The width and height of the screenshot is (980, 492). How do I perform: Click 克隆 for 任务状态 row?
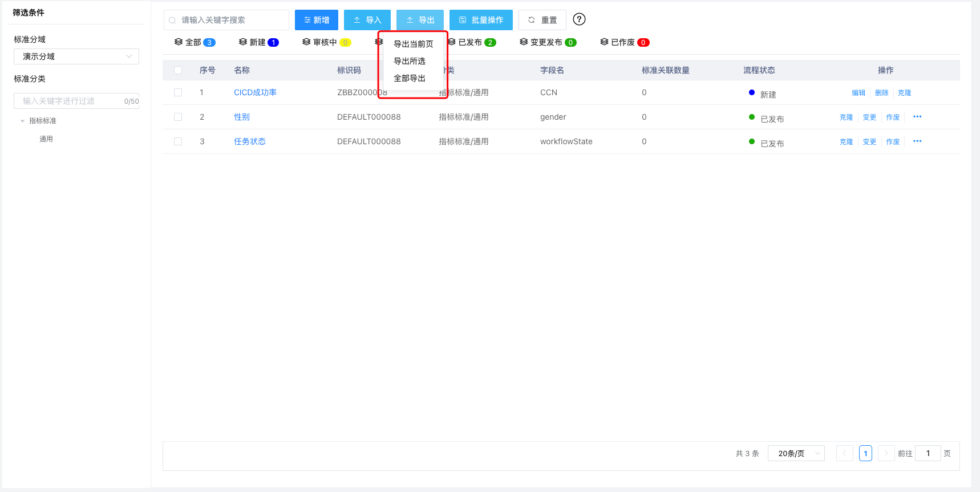click(847, 142)
